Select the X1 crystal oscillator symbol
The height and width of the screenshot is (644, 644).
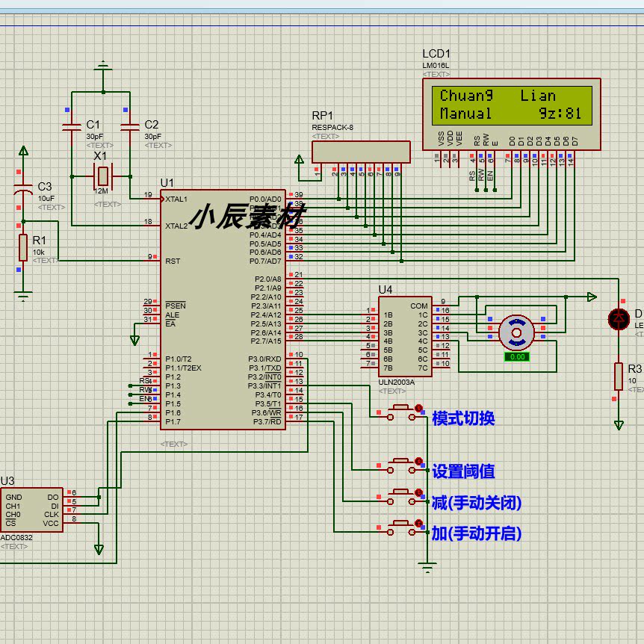[x=102, y=176]
